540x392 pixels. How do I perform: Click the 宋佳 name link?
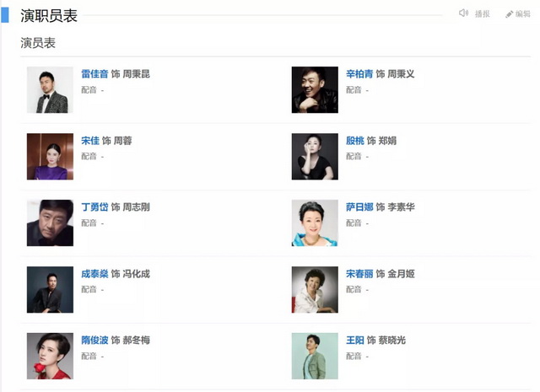coord(90,141)
